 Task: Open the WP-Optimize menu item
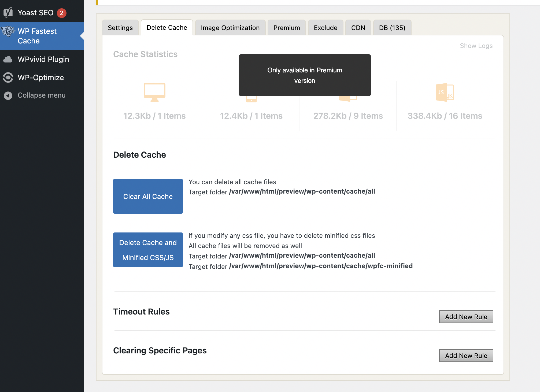pos(42,77)
